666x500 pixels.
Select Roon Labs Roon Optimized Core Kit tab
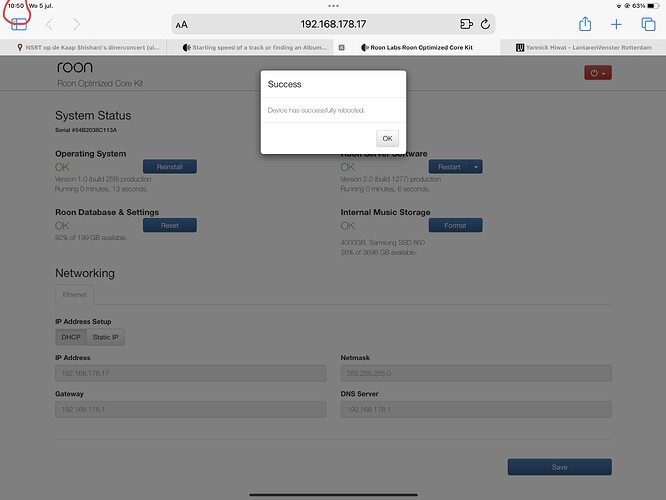tap(417, 48)
